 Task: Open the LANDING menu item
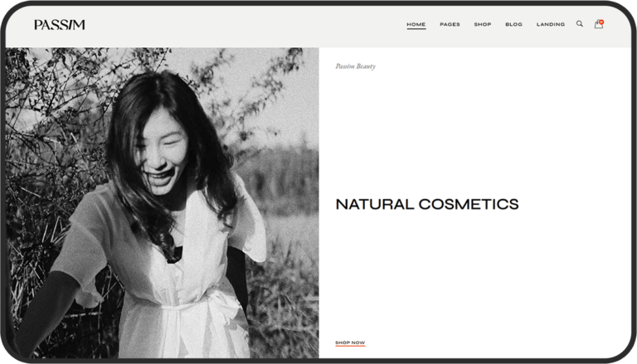pyautogui.click(x=550, y=24)
